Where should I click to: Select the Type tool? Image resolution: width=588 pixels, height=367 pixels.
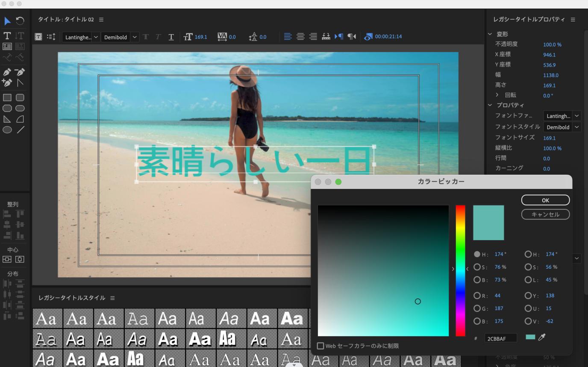[7, 35]
